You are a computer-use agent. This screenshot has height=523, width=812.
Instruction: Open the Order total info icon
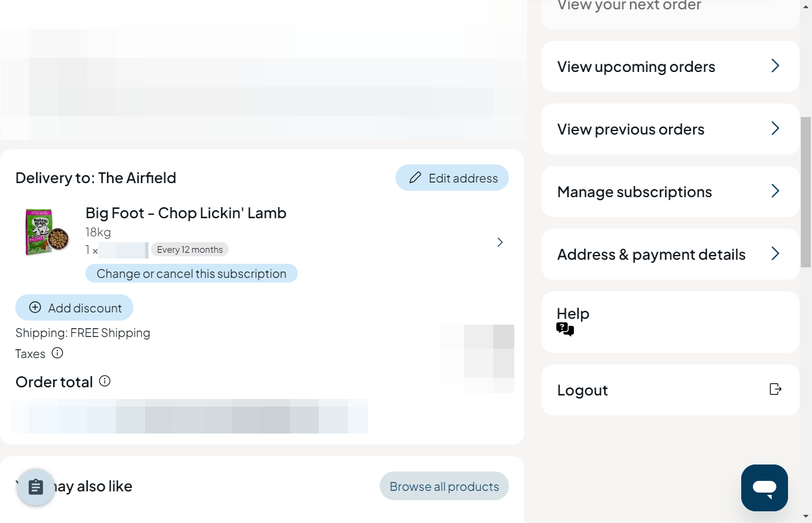click(x=105, y=381)
